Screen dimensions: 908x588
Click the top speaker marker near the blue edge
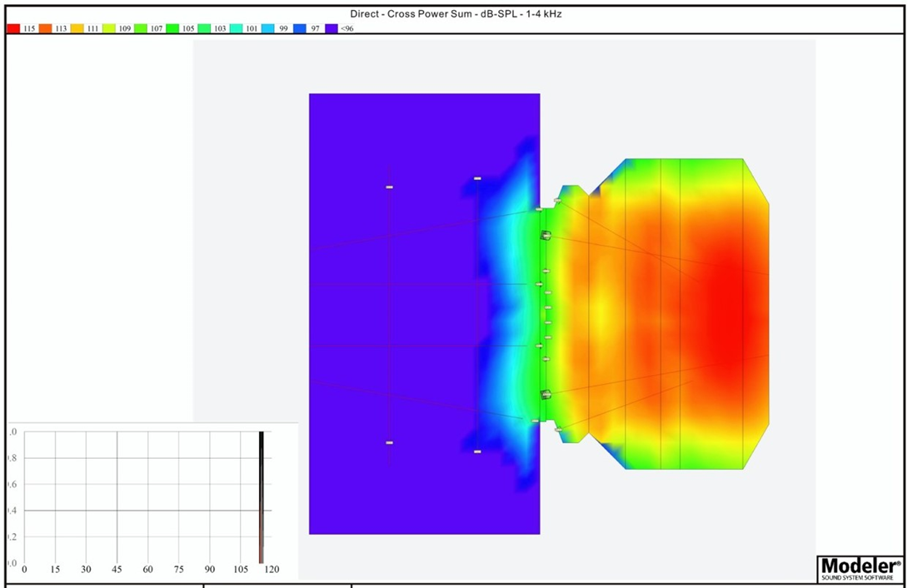tap(477, 178)
